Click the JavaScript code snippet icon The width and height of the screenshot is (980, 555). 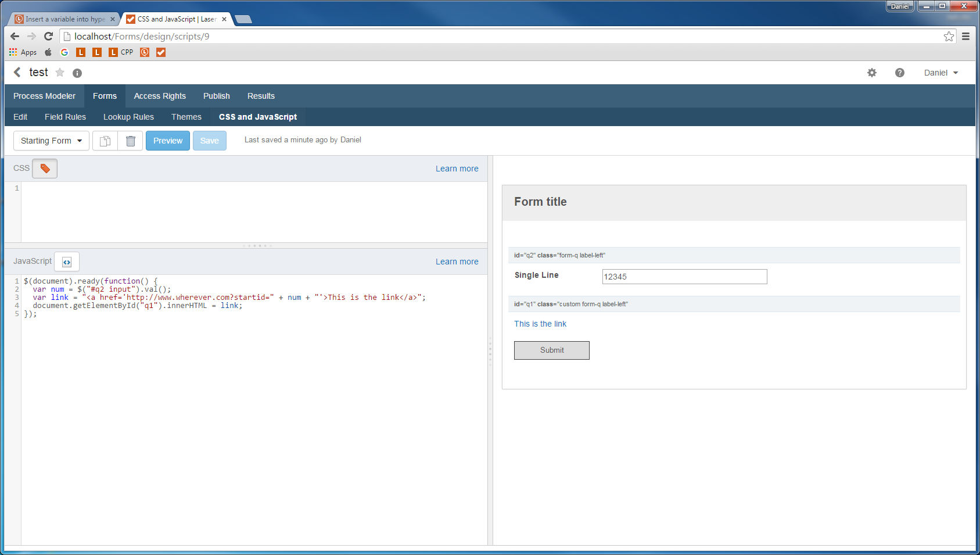pos(67,262)
